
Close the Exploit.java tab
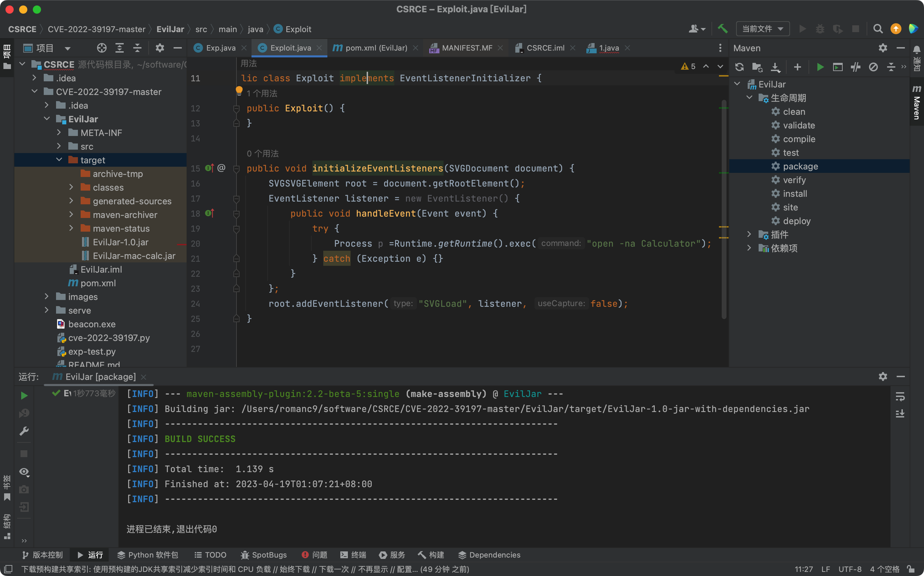pos(319,48)
